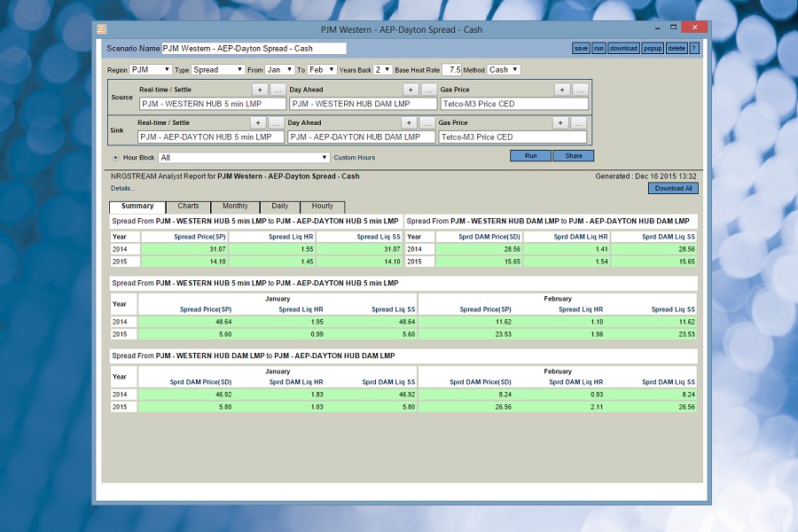This screenshot has width=798, height=532.
Task: Select the Hour Block radio button
Action: click(x=115, y=158)
